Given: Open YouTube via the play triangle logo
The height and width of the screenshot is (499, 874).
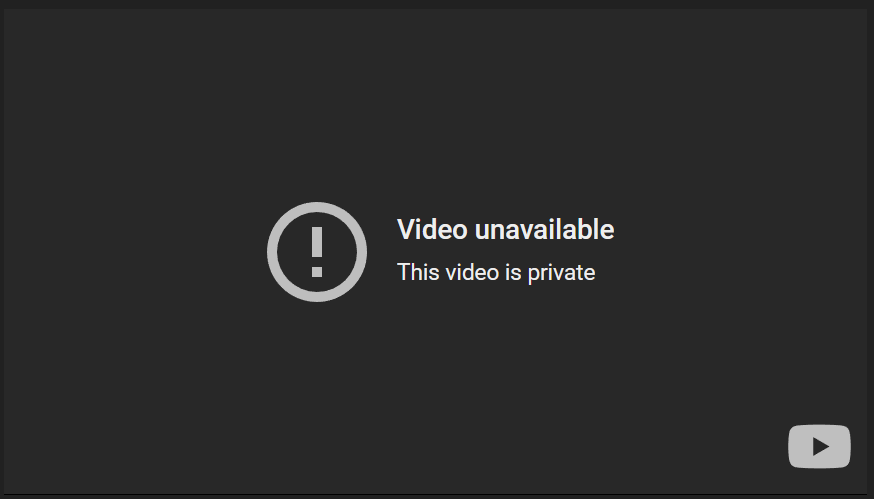Looking at the screenshot, I should [819, 447].
